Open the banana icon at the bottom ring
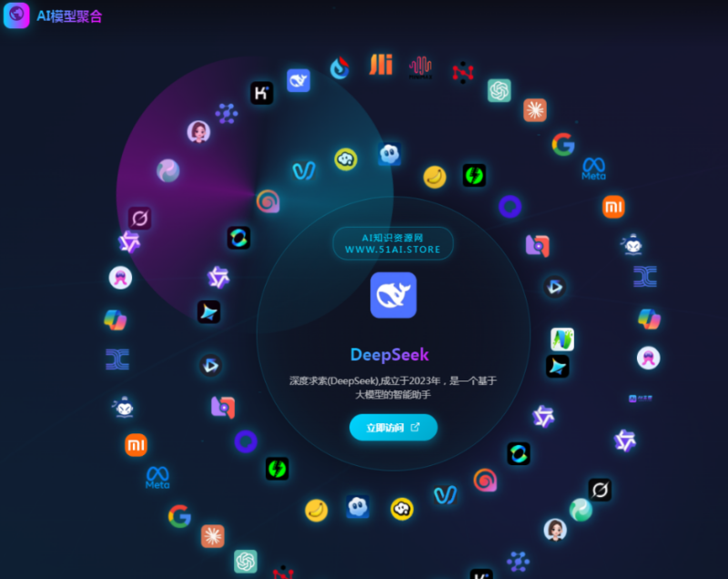Image resolution: width=728 pixels, height=579 pixels. click(x=316, y=511)
